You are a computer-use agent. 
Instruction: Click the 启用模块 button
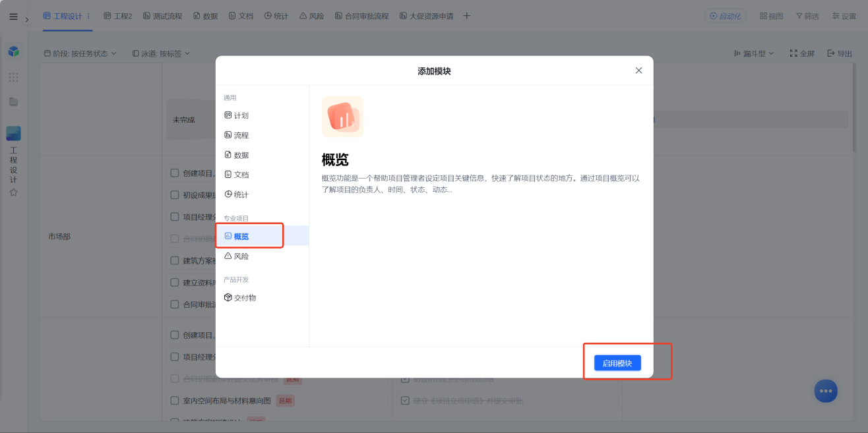click(617, 363)
